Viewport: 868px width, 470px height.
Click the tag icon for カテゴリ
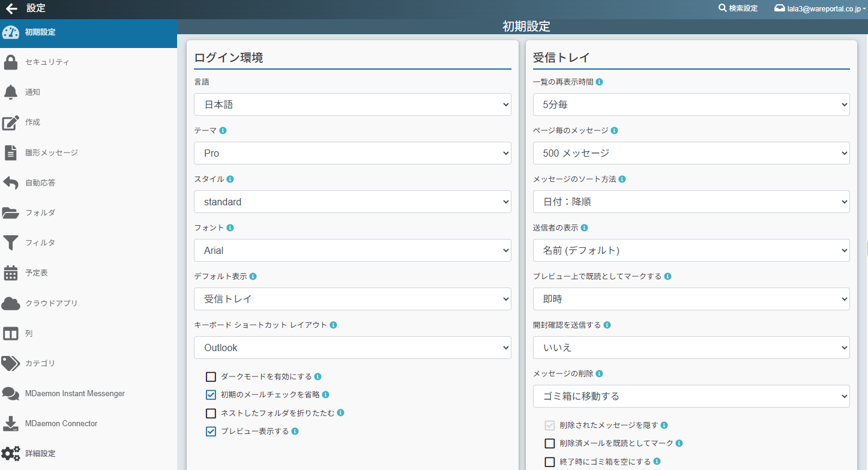tap(10, 363)
